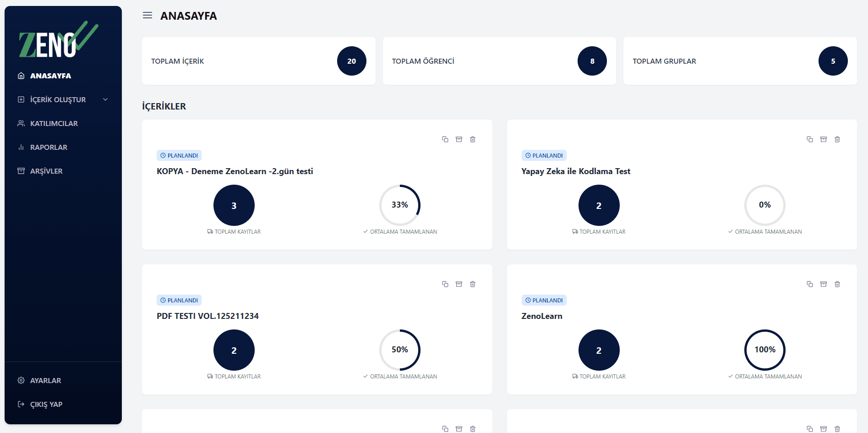Screen dimensions: 868x433
Task: Click the hamburger menu beside ANASAYFA heading
Action: (x=147, y=15)
